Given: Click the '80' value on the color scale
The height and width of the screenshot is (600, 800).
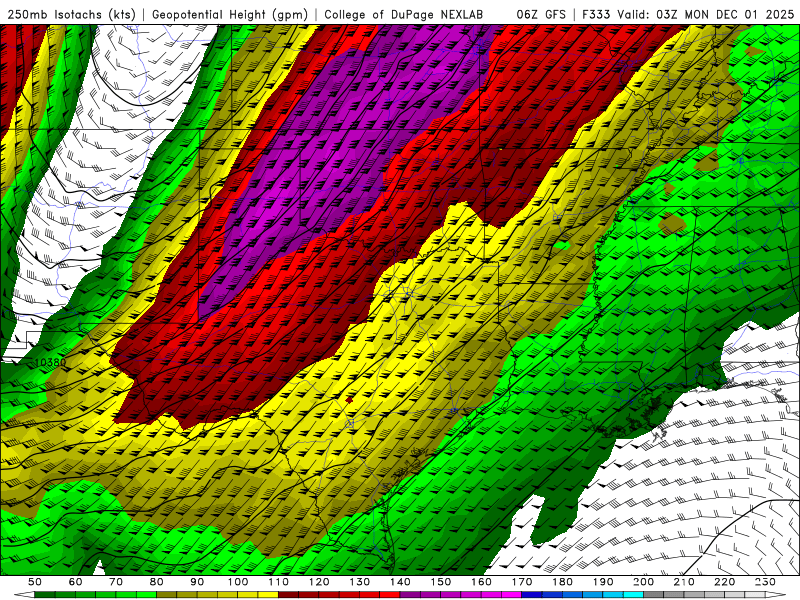Looking at the screenshot, I should (x=157, y=582).
